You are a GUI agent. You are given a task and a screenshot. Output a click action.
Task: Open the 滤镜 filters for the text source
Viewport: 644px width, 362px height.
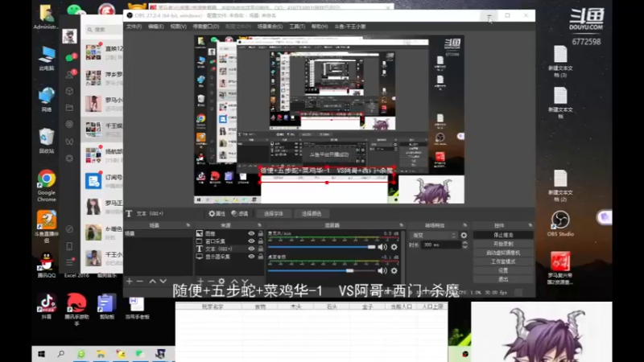click(x=240, y=213)
